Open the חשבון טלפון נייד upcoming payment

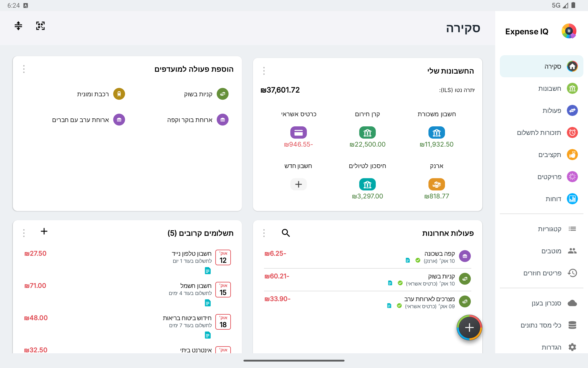coord(127,262)
